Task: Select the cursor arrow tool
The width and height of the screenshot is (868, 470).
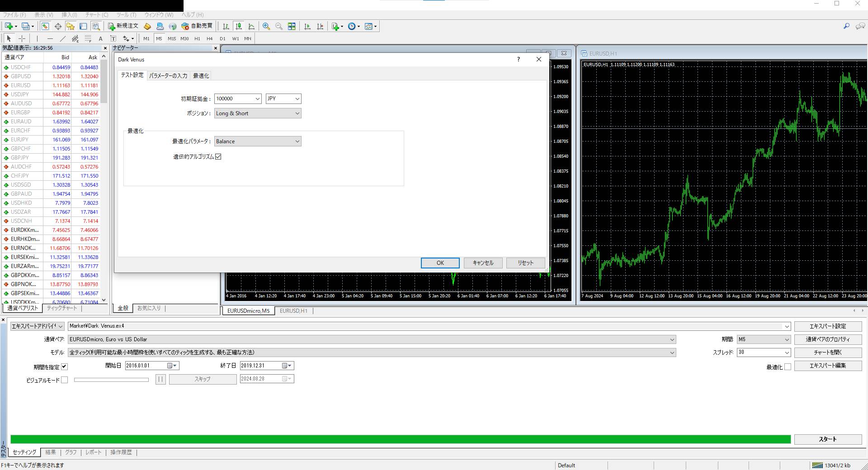Action: pyautogui.click(x=9, y=38)
